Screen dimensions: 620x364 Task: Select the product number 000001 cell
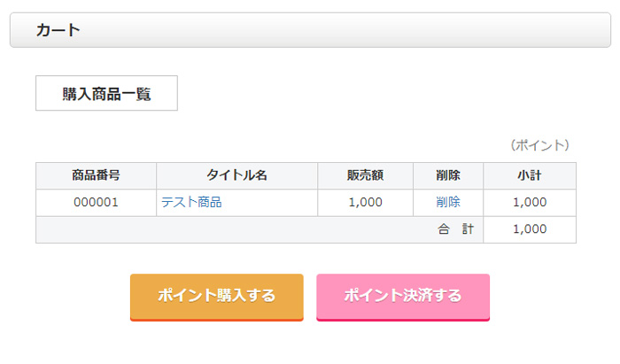[96, 202]
